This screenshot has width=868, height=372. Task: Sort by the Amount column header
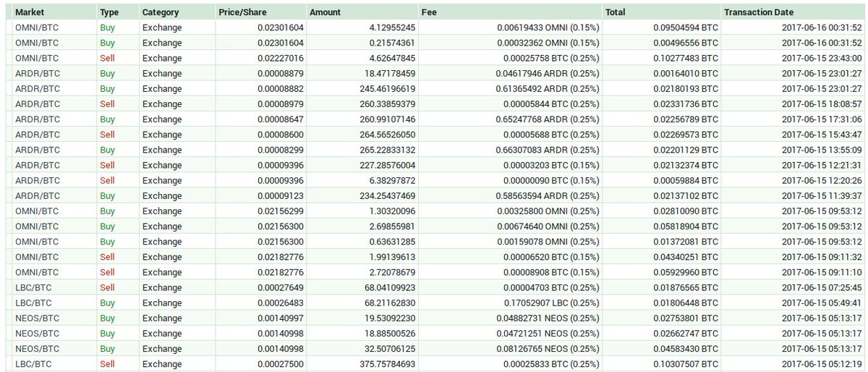pos(325,12)
